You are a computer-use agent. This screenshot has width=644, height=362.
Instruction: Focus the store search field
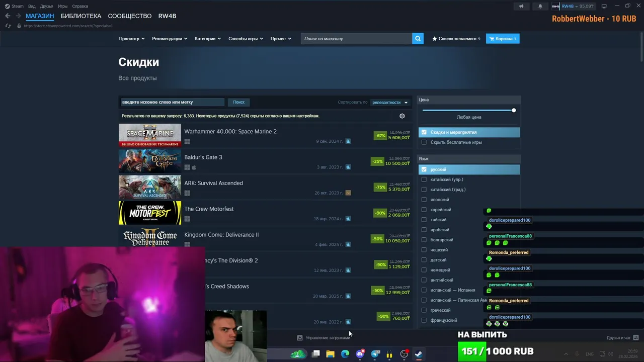click(356, 39)
